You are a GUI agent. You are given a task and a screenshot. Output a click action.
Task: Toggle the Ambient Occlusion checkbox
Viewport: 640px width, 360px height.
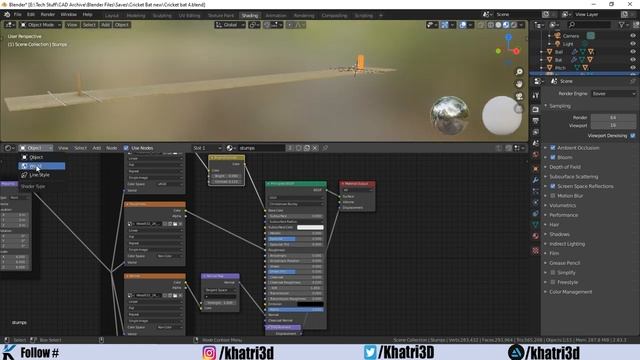(553, 148)
